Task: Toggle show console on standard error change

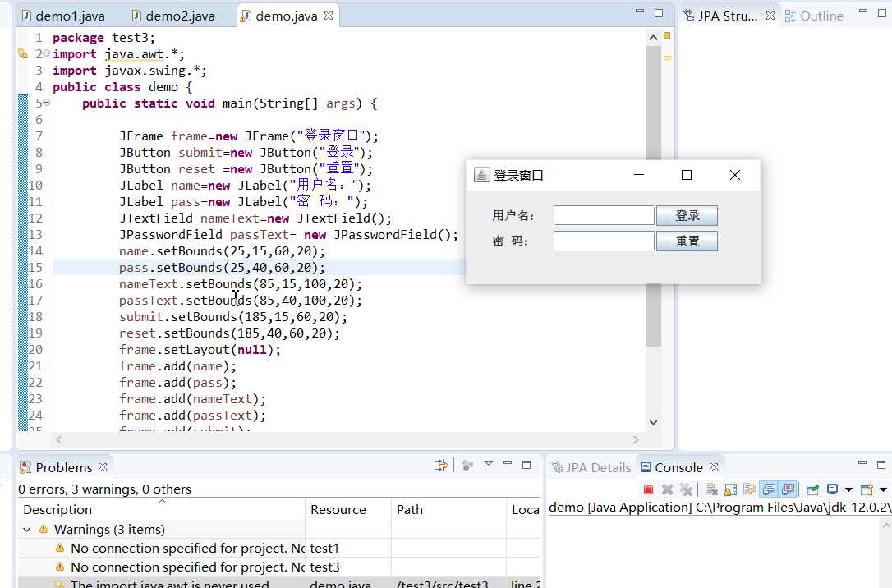Action: point(789,489)
